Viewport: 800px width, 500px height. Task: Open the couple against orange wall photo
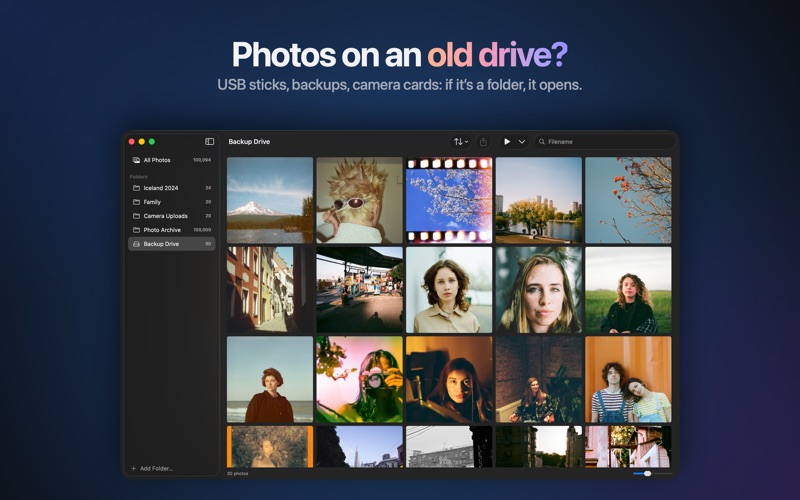(628, 379)
